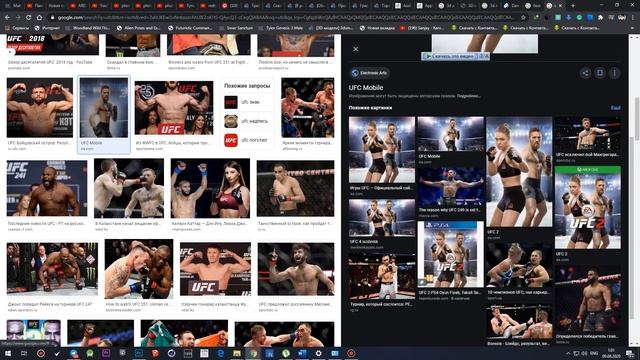Open 'UFC 4 відома' similar image
The height and width of the screenshot is (360, 640).
point(382,218)
